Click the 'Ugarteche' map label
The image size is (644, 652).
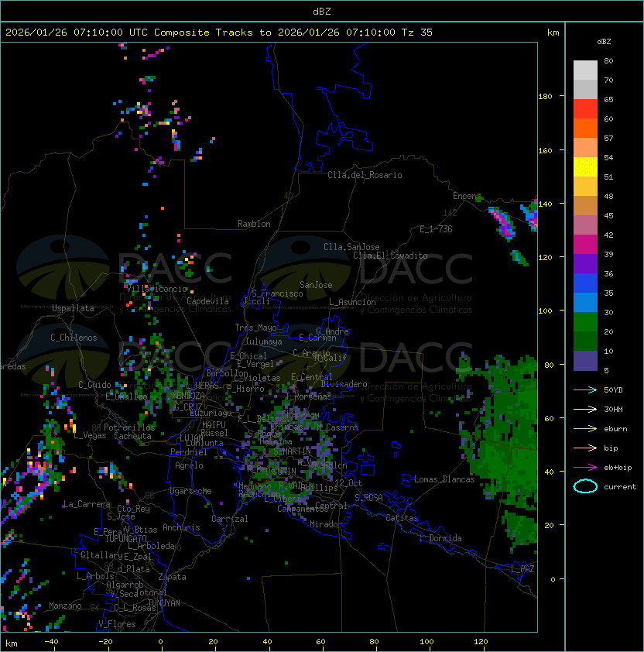pos(191,492)
